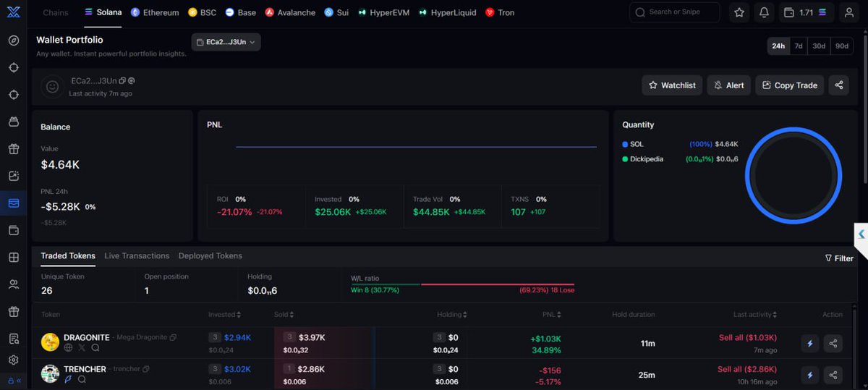Switch to Solana chain
This screenshot has height=390, width=868.
(x=103, y=12)
